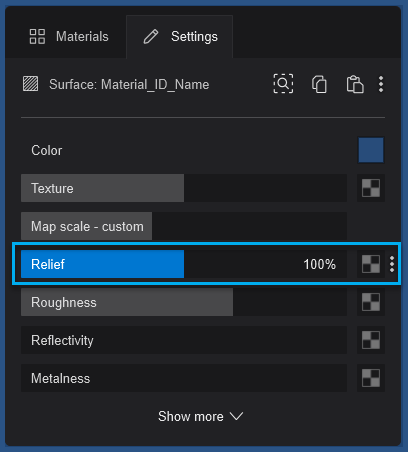Open the Reflectivity map checkerboard icon
Screen dimensions: 408x452
click(x=371, y=340)
